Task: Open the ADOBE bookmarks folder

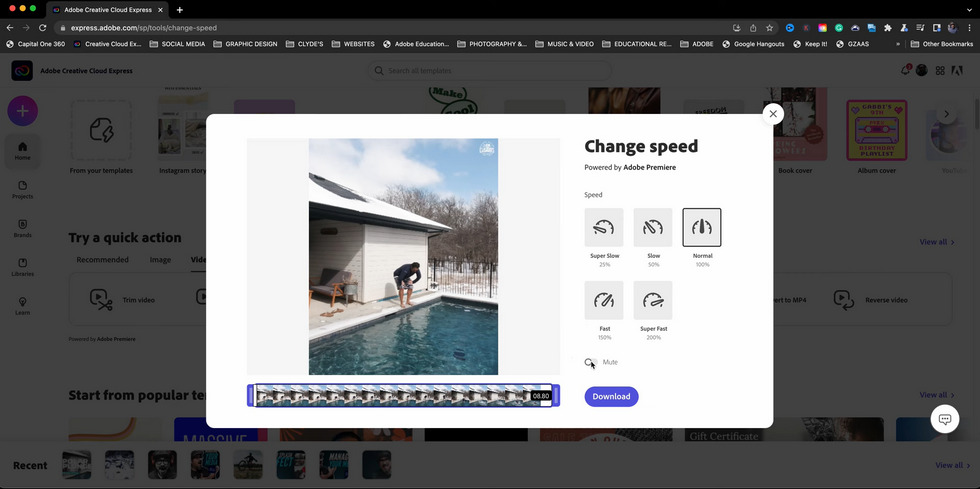Action: pyautogui.click(x=697, y=44)
